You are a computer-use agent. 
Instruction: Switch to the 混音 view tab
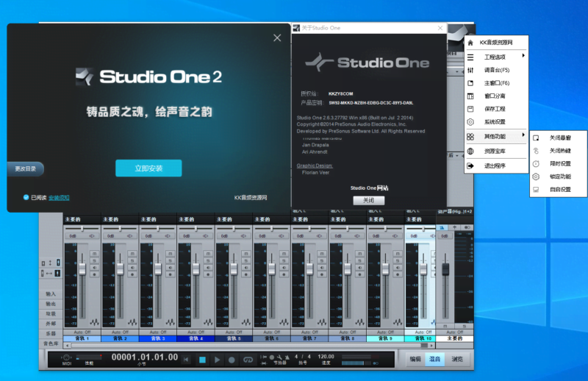(434, 359)
